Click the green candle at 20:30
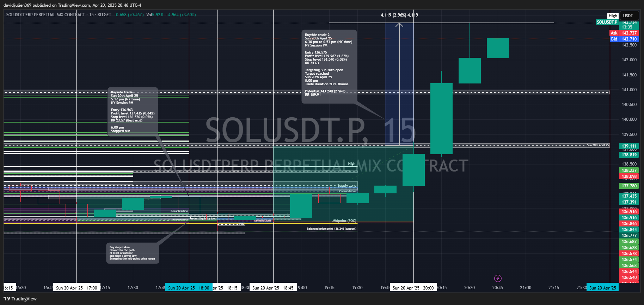This screenshot has width=644, height=305. point(470,70)
